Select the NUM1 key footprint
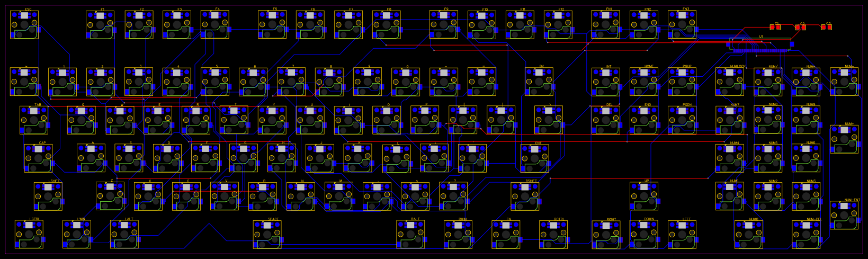The width and height of the screenshot is (868, 259). [x=730, y=197]
